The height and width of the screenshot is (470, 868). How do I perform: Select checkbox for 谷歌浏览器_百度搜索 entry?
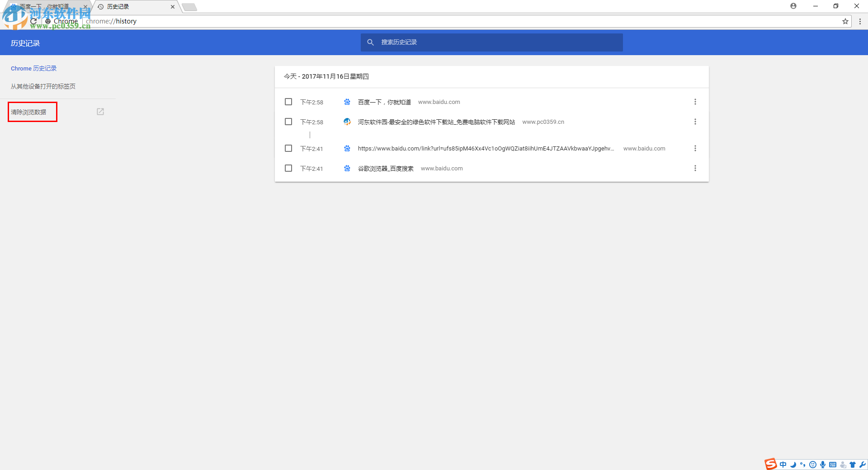coord(288,168)
